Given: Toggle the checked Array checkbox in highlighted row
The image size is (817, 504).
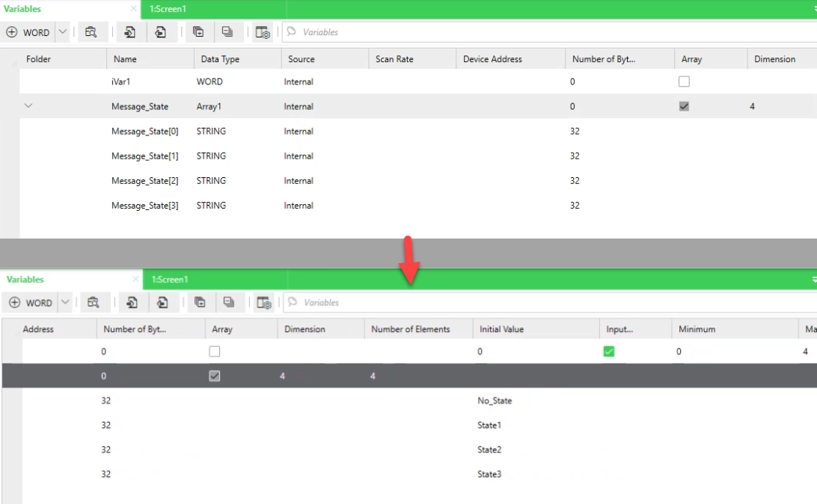Looking at the screenshot, I should [x=214, y=376].
